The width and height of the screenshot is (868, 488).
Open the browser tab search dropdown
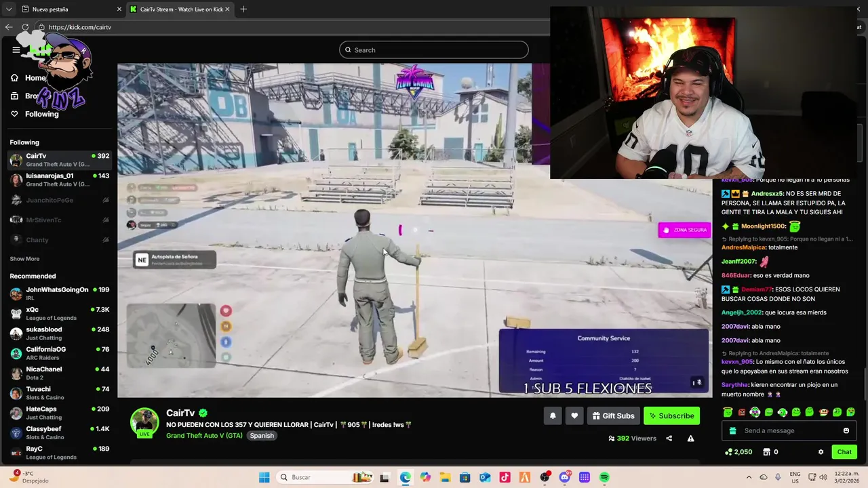(9, 9)
